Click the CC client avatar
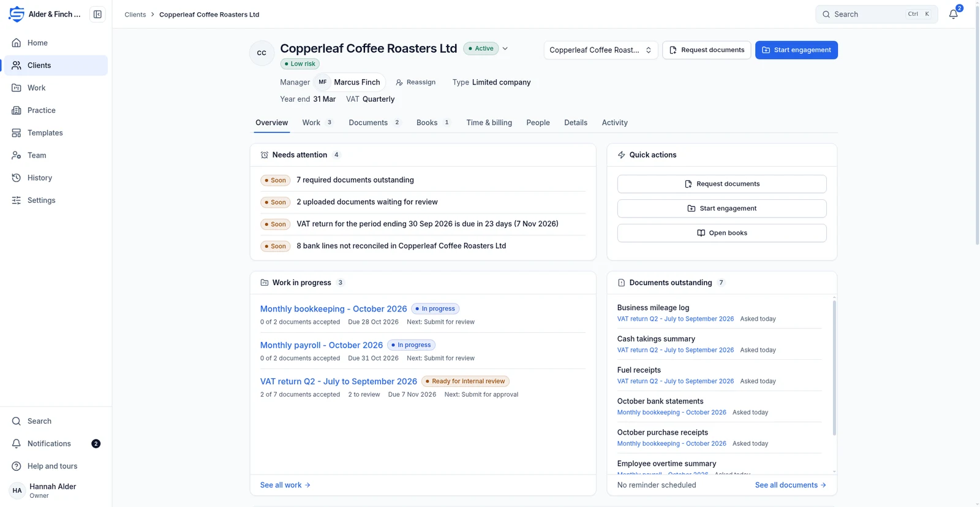The image size is (980, 507). click(262, 53)
